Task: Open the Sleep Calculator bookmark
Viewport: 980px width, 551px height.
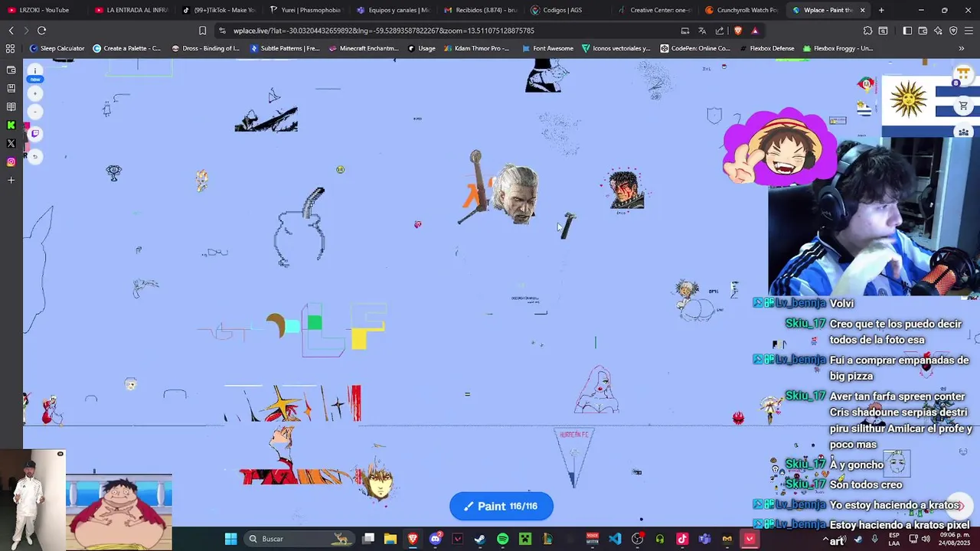Action: click(57, 48)
